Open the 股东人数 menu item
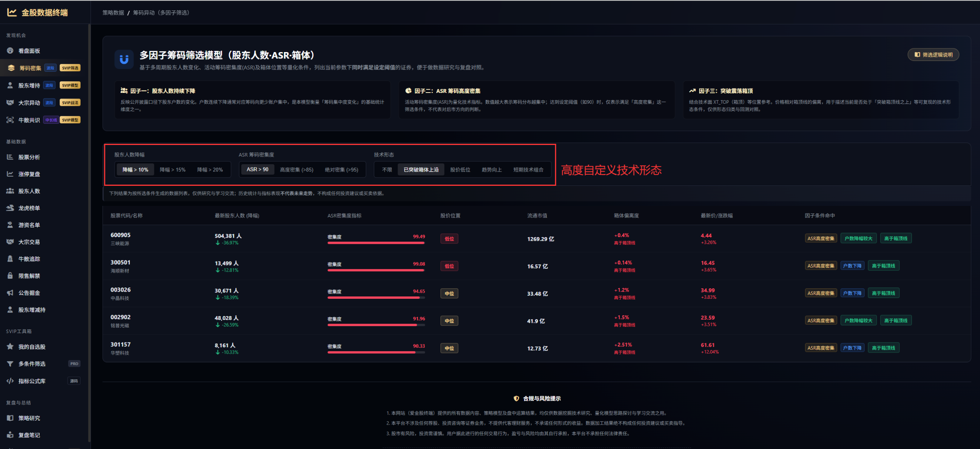The width and height of the screenshot is (980, 449). (29, 191)
